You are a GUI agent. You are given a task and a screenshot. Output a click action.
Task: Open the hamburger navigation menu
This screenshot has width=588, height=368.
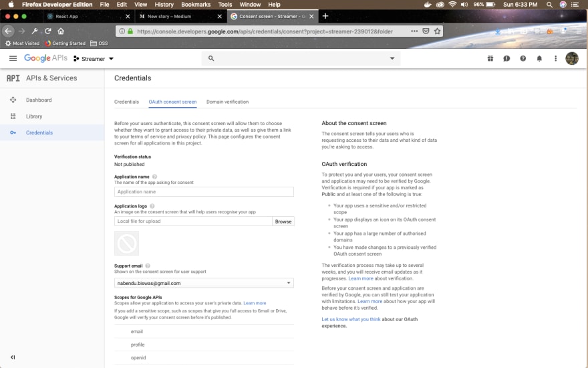(13, 58)
